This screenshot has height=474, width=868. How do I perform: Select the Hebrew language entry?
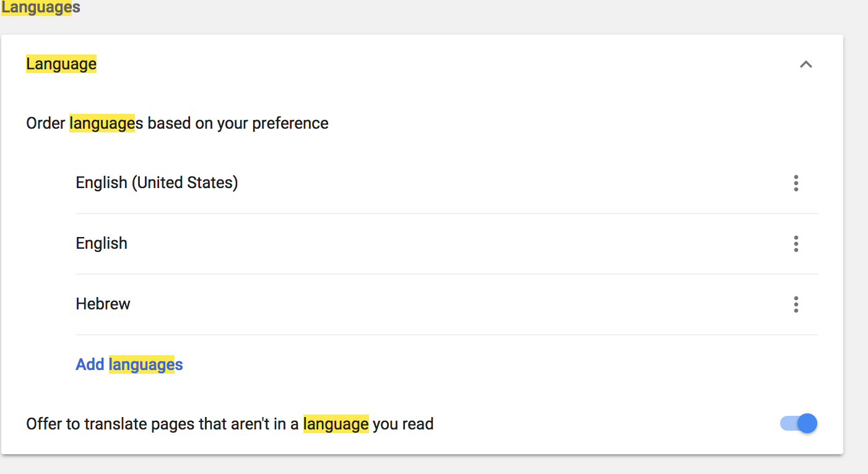pyautogui.click(x=103, y=304)
